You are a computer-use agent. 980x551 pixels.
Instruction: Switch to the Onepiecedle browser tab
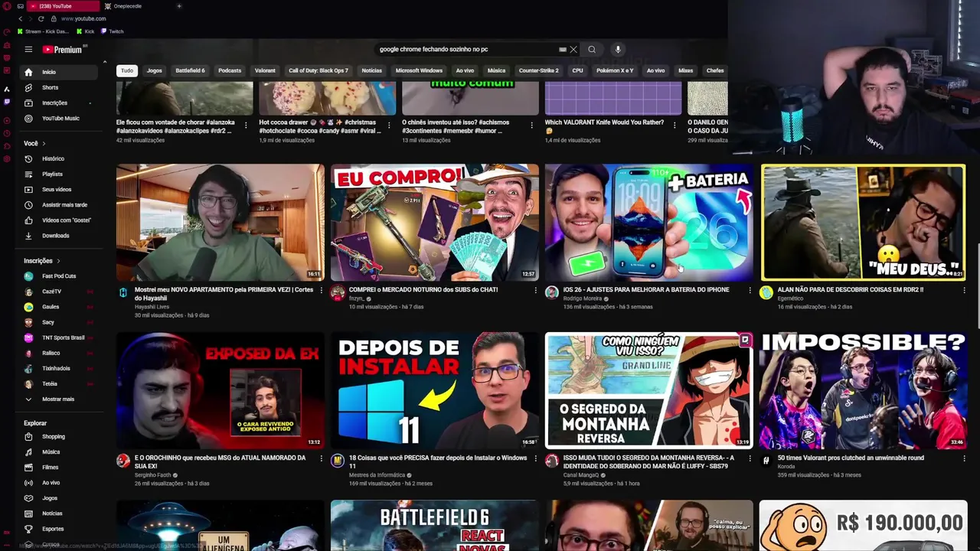click(x=127, y=6)
